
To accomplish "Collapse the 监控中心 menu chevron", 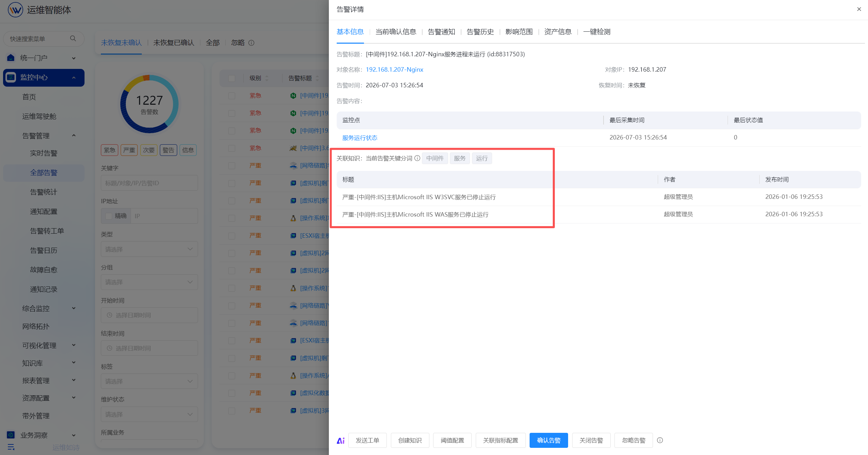I will coord(74,78).
